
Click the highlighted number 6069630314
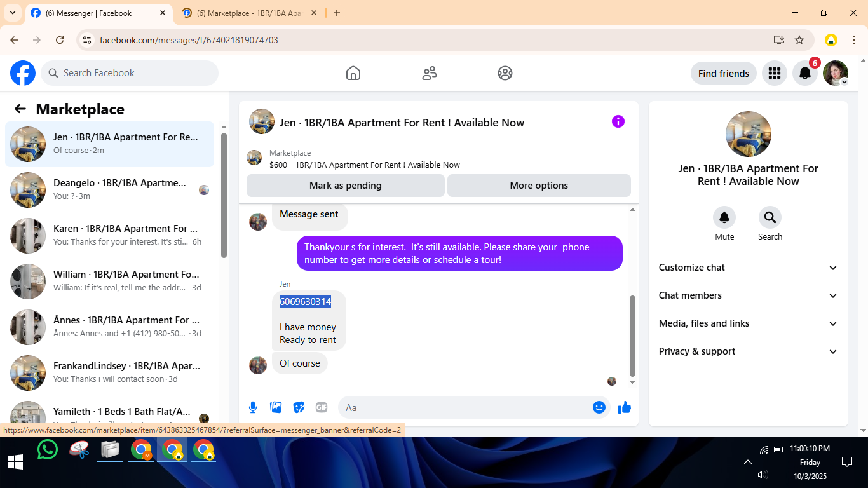[306, 302]
